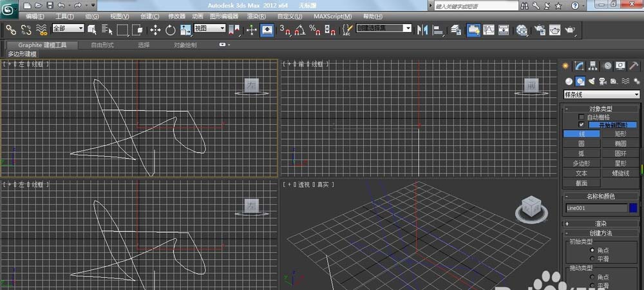Image resolution: width=644 pixels, height=290 pixels.
Task: Open the 渲染(R) menu
Action: click(x=256, y=15)
